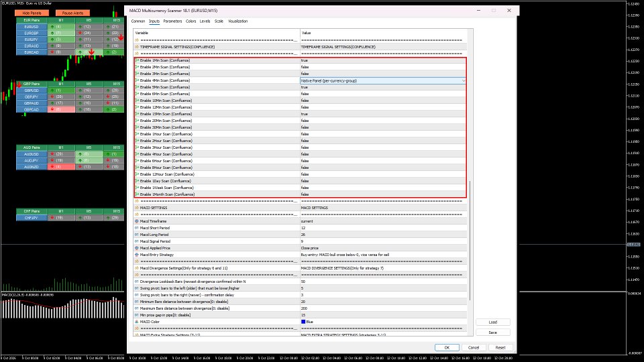Click the enum icon beside Macd Applied Price
644x362 pixels.
pyautogui.click(x=137, y=248)
